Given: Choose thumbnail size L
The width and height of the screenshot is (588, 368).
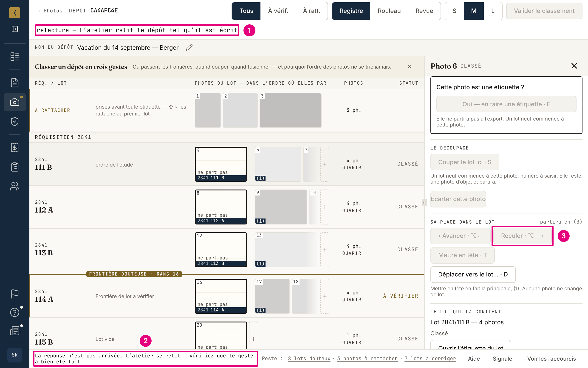Looking at the screenshot, I should click(x=493, y=11).
